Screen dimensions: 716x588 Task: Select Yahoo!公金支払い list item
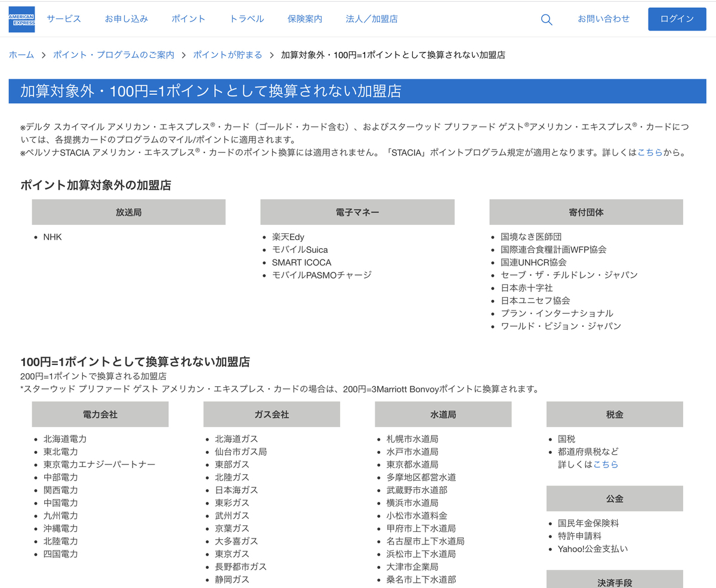pyautogui.click(x=592, y=549)
